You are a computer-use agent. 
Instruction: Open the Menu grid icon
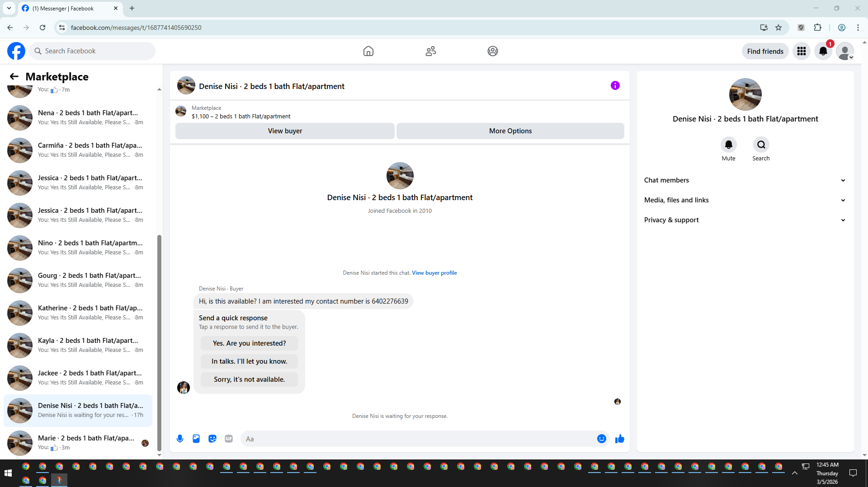(802, 51)
